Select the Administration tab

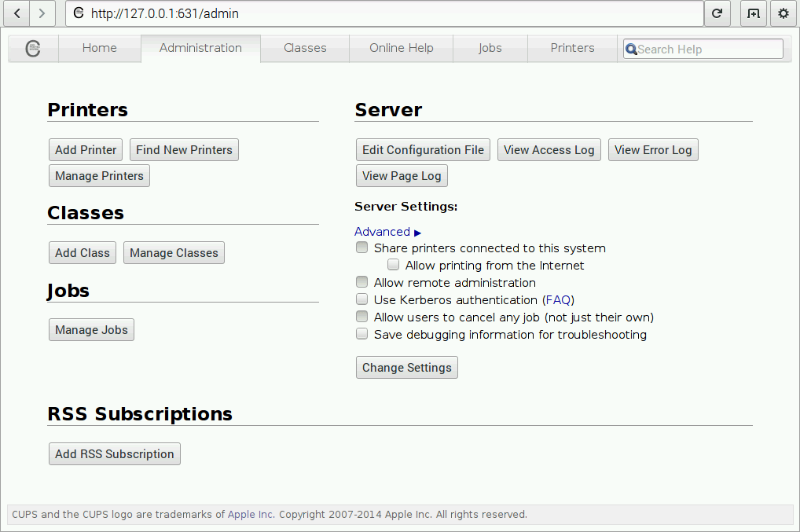[200, 48]
